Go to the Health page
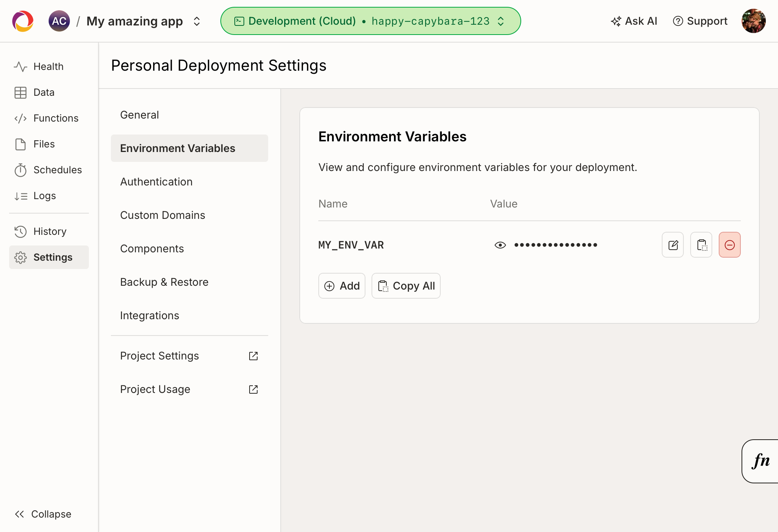This screenshot has height=532, width=778. 49,66
